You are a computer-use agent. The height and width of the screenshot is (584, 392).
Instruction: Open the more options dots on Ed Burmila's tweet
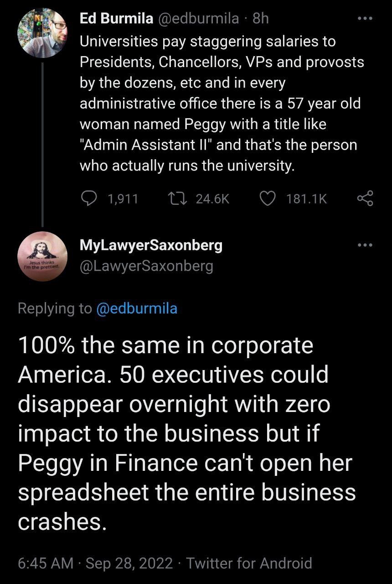[x=365, y=19]
